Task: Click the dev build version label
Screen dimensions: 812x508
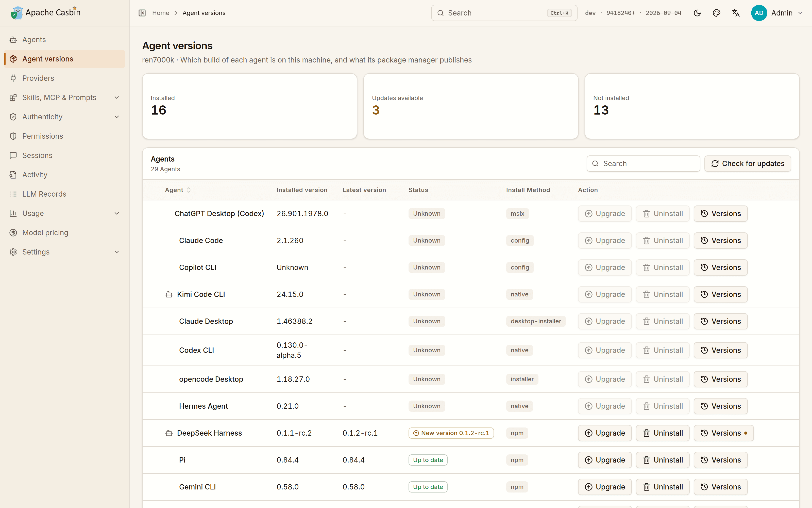Action: click(590, 13)
